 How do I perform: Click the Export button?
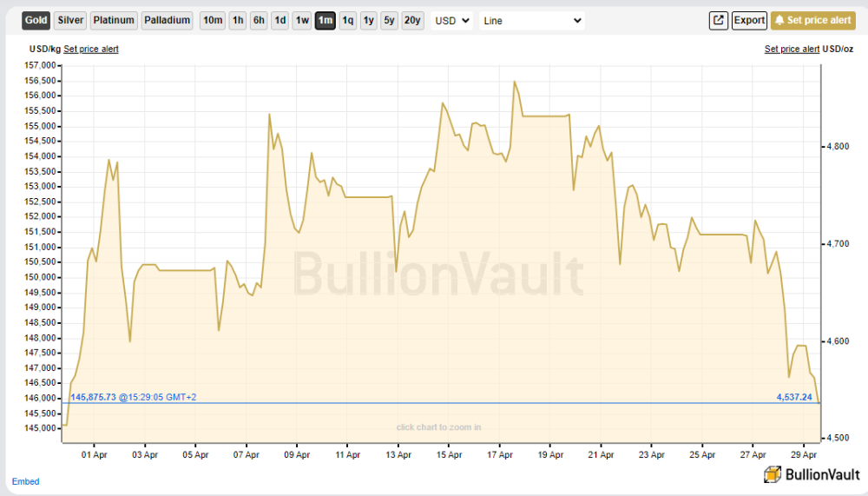[750, 21]
